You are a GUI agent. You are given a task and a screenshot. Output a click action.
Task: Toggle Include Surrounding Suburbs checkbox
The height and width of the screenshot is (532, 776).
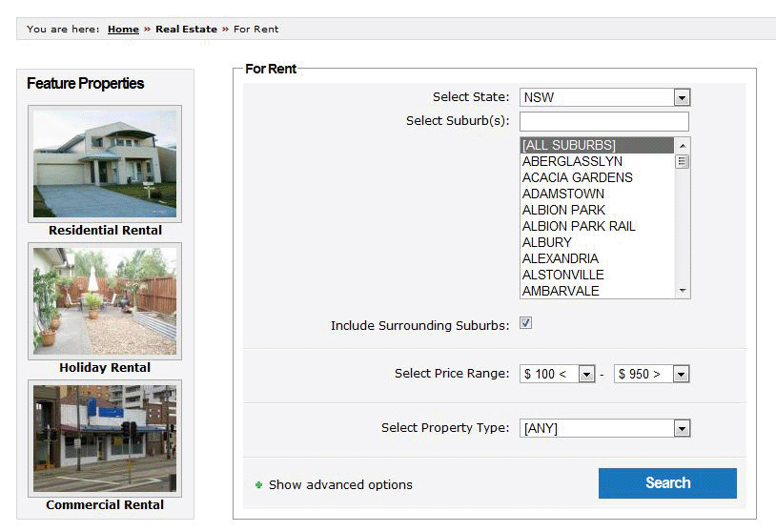(525, 324)
